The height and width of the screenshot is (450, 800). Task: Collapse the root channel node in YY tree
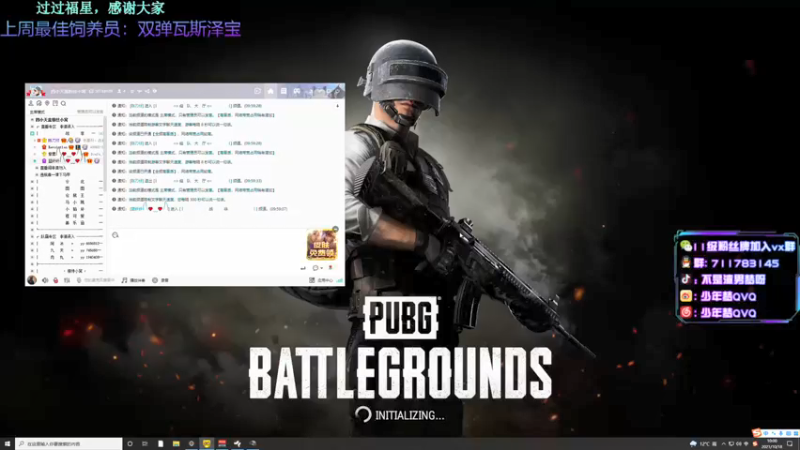[x=32, y=120]
